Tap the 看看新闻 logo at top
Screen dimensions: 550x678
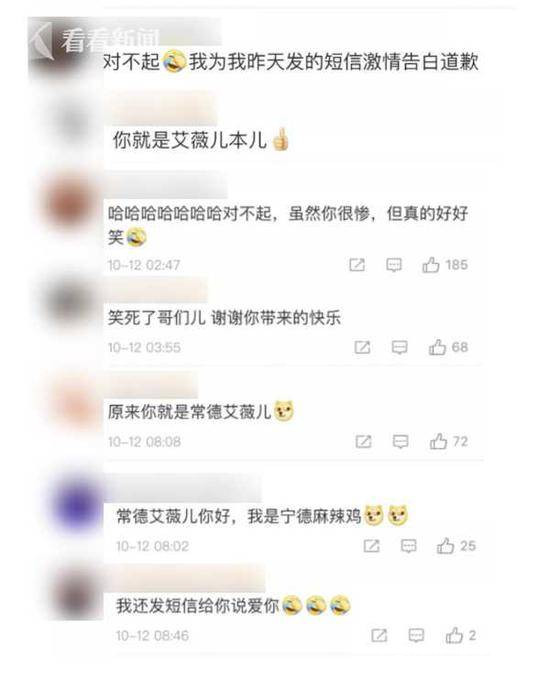pos(108,40)
